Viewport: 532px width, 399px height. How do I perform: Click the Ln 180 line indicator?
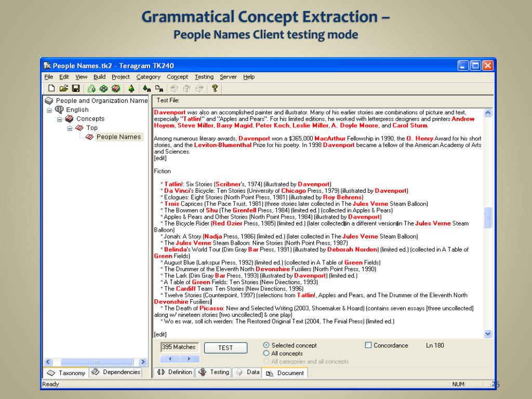coord(435,345)
